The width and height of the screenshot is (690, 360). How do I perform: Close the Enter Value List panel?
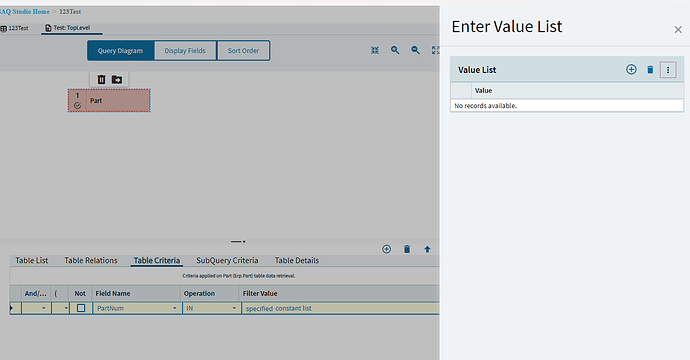(x=678, y=29)
